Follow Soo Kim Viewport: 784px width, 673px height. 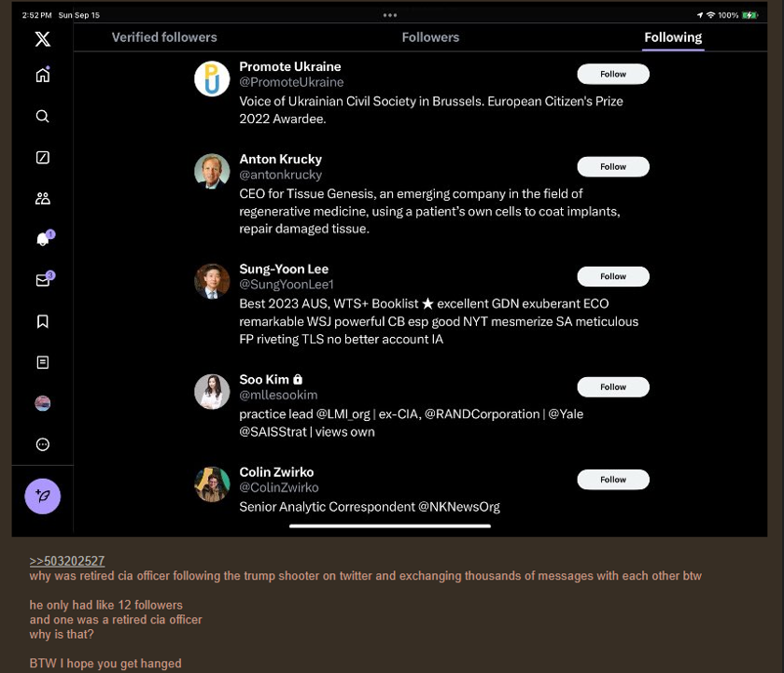point(613,386)
